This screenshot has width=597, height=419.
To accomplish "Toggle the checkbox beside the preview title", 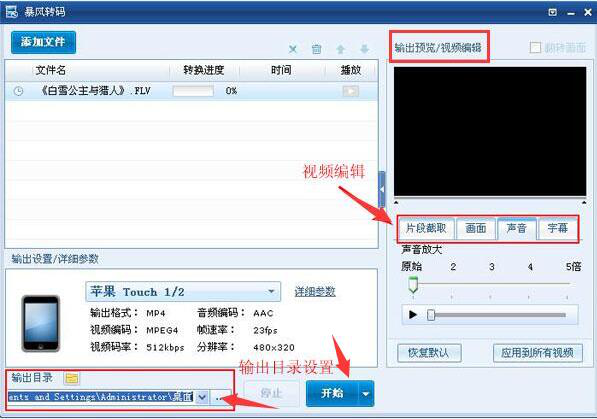I will [535, 48].
